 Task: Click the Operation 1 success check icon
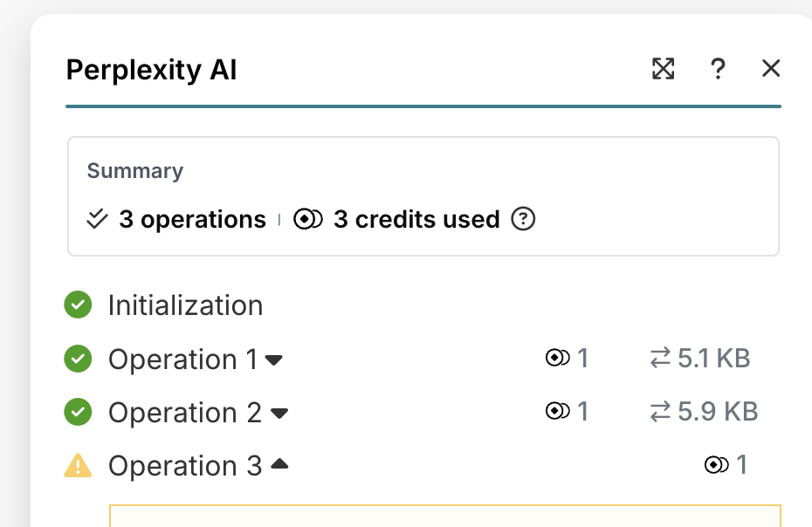click(79, 359)
